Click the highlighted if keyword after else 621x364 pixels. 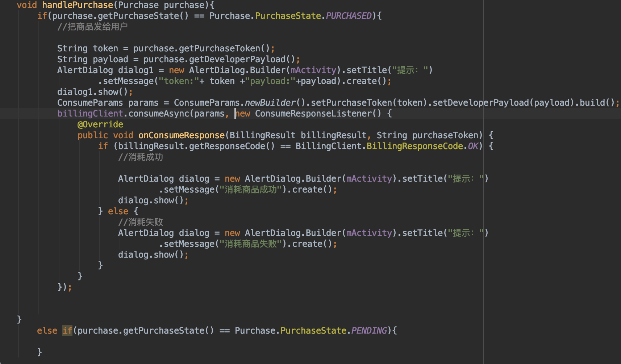click(x=67, y=331)
